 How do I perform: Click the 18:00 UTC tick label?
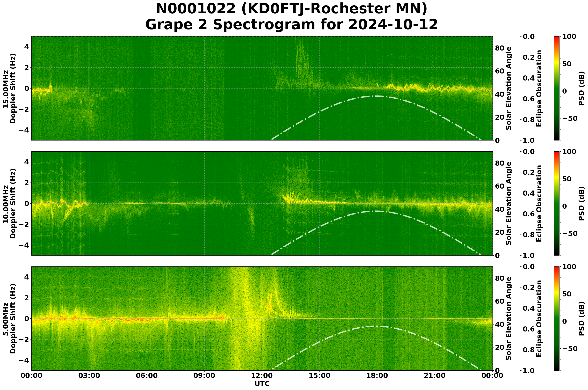point(377,375)
